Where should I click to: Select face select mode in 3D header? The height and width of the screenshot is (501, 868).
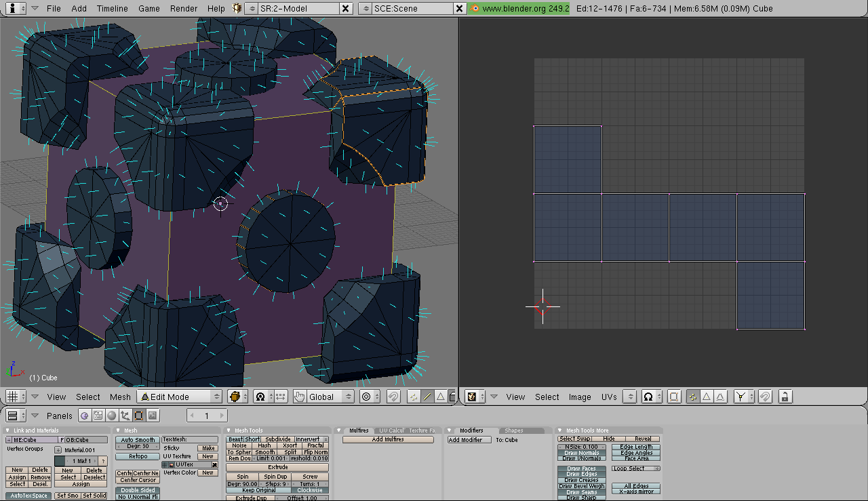pos(440,397)
